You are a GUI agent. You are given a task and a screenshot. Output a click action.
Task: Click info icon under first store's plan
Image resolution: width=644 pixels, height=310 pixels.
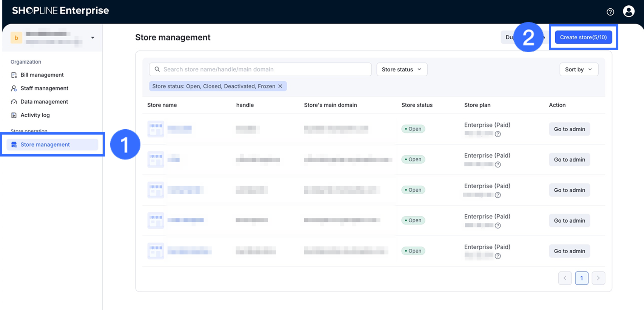[498, 134]
